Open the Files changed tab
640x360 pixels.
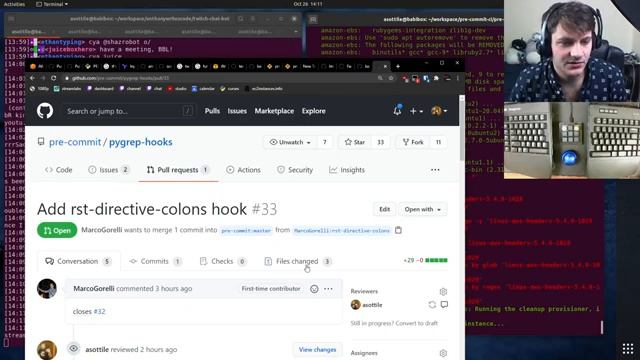point(298,261)
